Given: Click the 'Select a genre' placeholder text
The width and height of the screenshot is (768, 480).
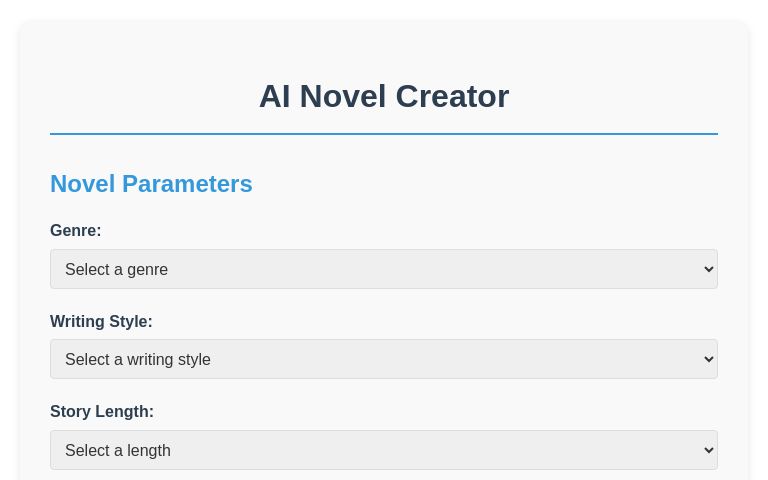Looking at the screenshot, I should tap(116, 270).
